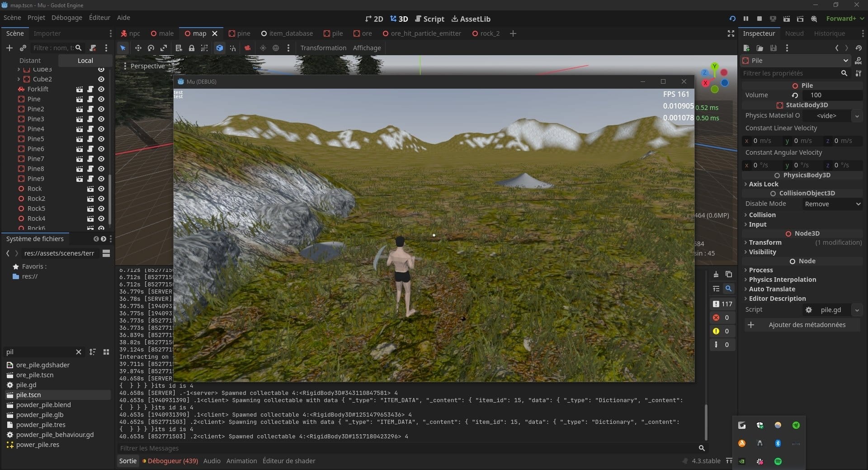The height and width of the screenshot is (470, 868).
Task: Expand the Cube2 tree node
Action: [x=19, y=79]
